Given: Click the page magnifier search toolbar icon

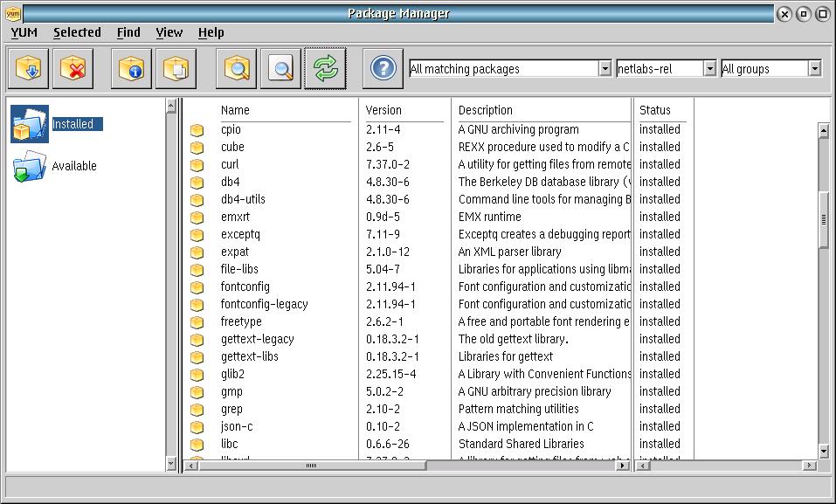Looking at the screenshot, I should click(281, 68).
